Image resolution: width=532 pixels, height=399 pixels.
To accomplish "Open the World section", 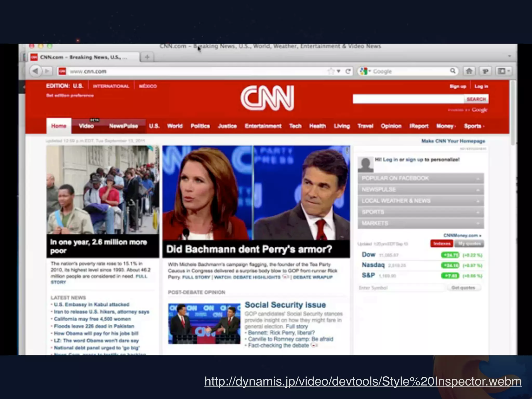I will [175, 126].
